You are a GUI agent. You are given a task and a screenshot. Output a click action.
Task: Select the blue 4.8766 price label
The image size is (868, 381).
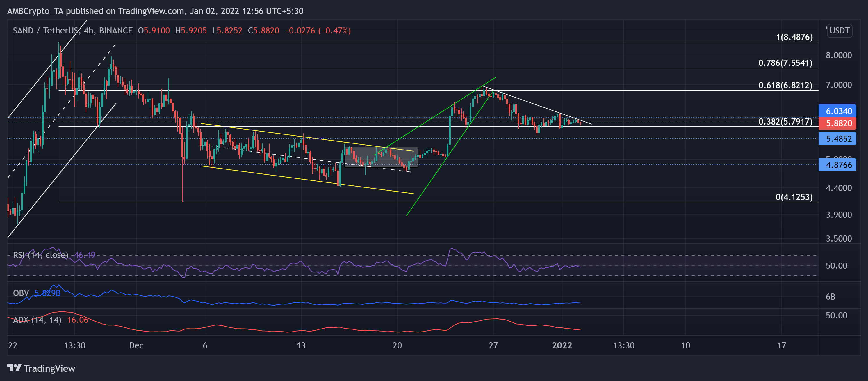[838, 165]
